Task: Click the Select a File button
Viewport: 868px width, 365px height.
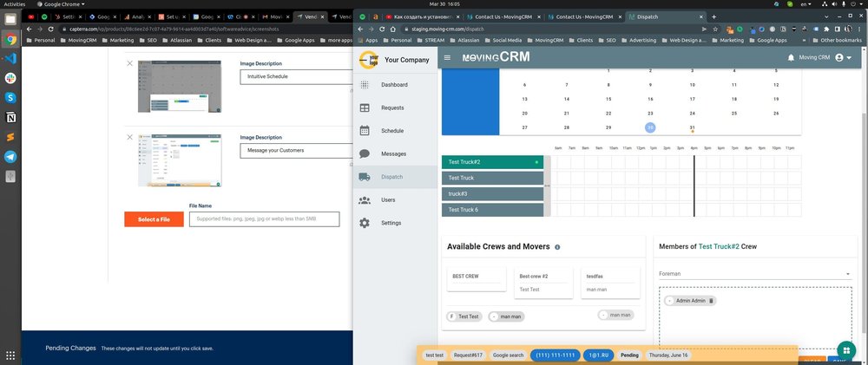Action: click(x=154, y=219)
